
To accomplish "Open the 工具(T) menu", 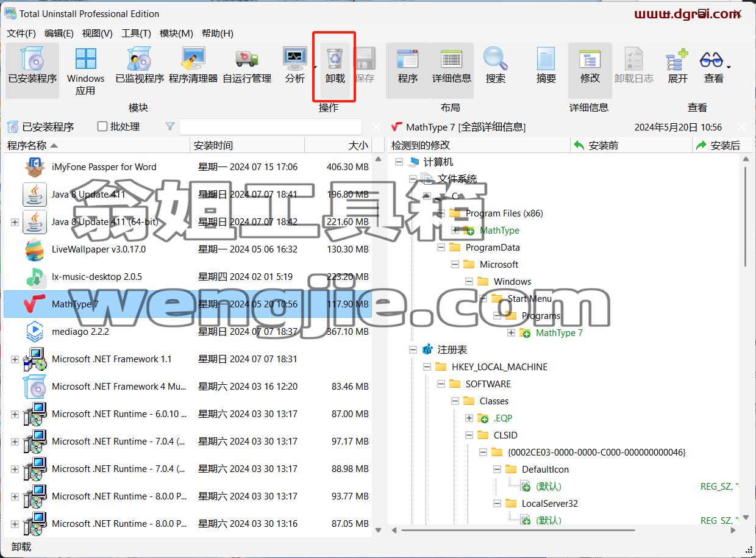I will [136, 34].
